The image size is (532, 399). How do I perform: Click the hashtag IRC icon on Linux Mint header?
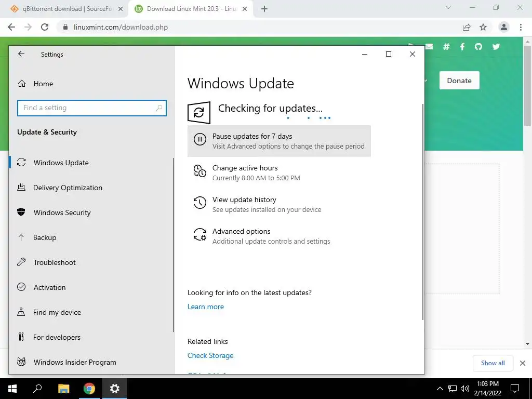(x=446, y=46)
